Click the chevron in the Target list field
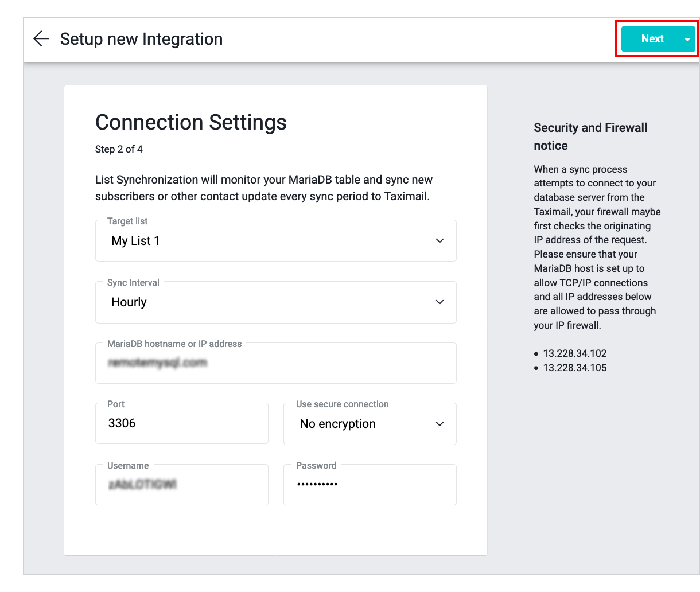This screenshot has width=700, height=592. point(440,241)
